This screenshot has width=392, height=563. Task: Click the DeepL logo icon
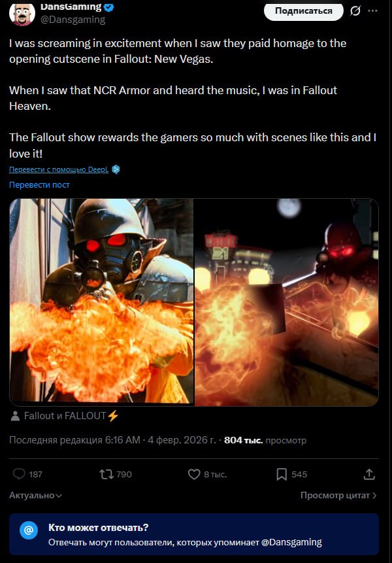[116, 169]
